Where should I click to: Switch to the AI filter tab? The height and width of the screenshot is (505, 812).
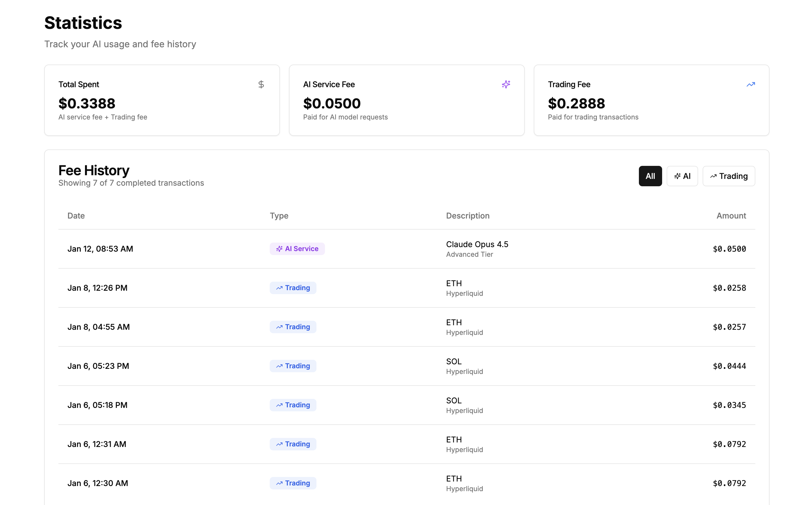point(682,176)
